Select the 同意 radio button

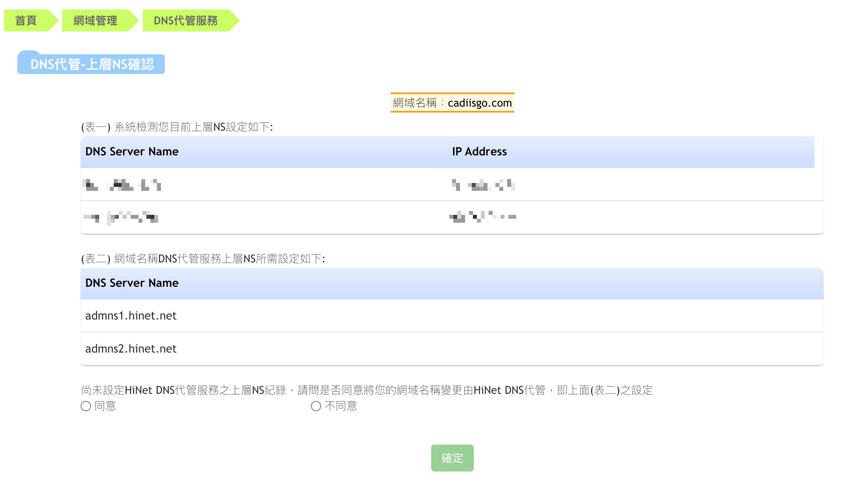(86, 406)
